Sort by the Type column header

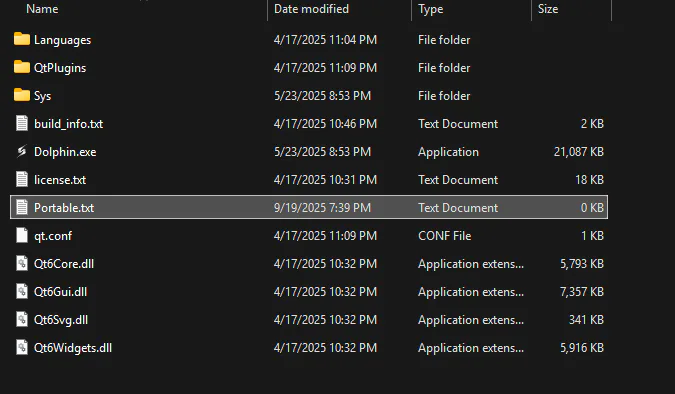coord(430,9)
